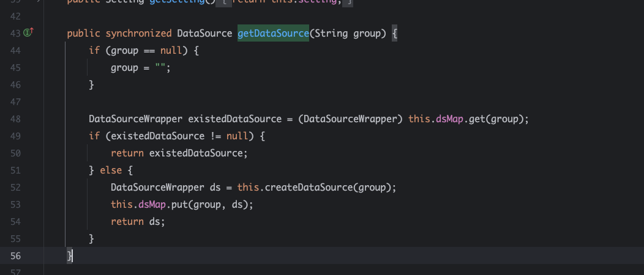Click the 'return ds;' statement
The height and width of the screenshot is (275, 644).
click(x=138, y=221)
